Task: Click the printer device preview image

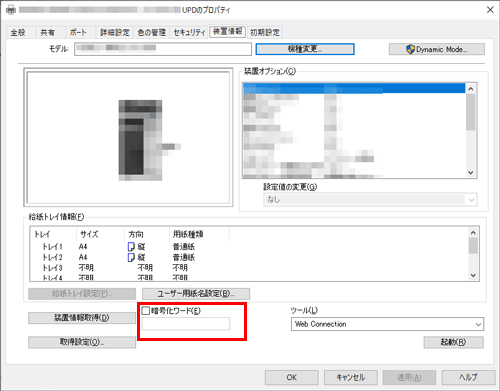Action: pyautogui.click(x=140, y=140)
